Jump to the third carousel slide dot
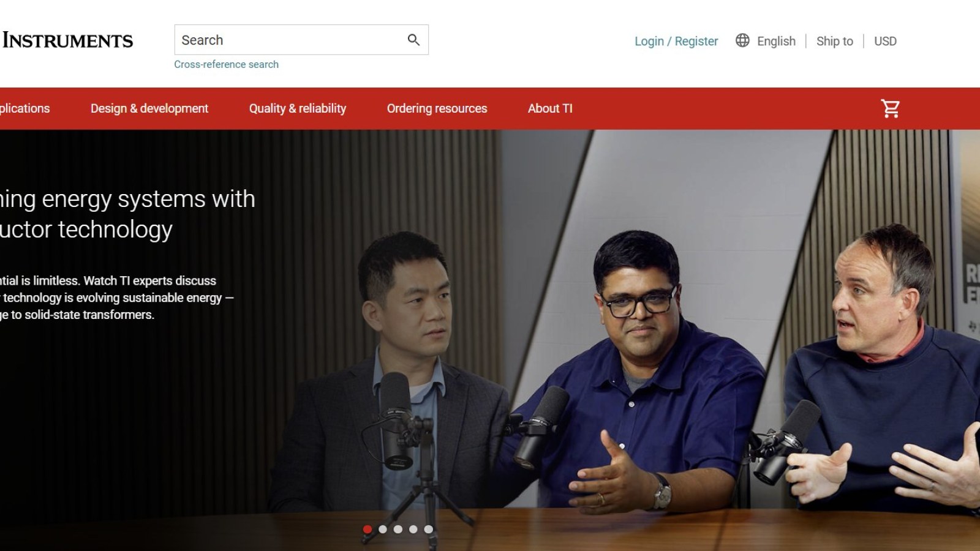980x551 pixels. (398, 529)
